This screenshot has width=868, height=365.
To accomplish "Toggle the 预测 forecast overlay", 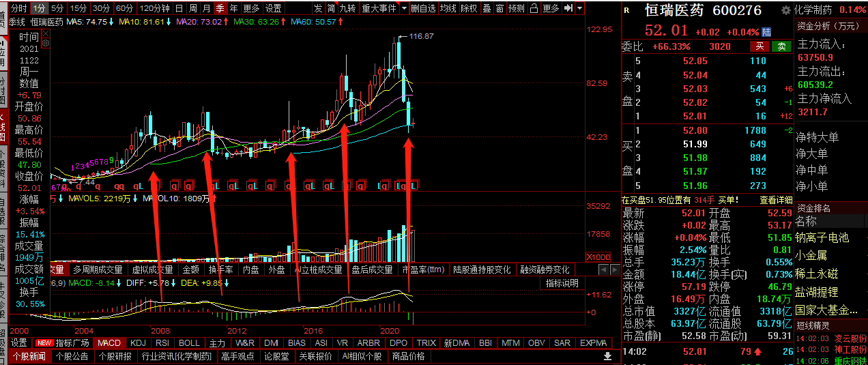I will 517,8.
